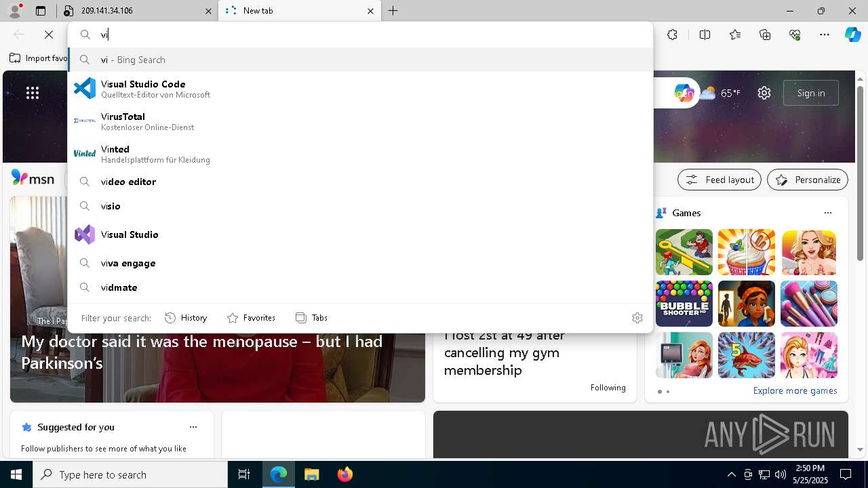Open the new tab page settings gear
868x488 pixels.
[x=764, y=93]
